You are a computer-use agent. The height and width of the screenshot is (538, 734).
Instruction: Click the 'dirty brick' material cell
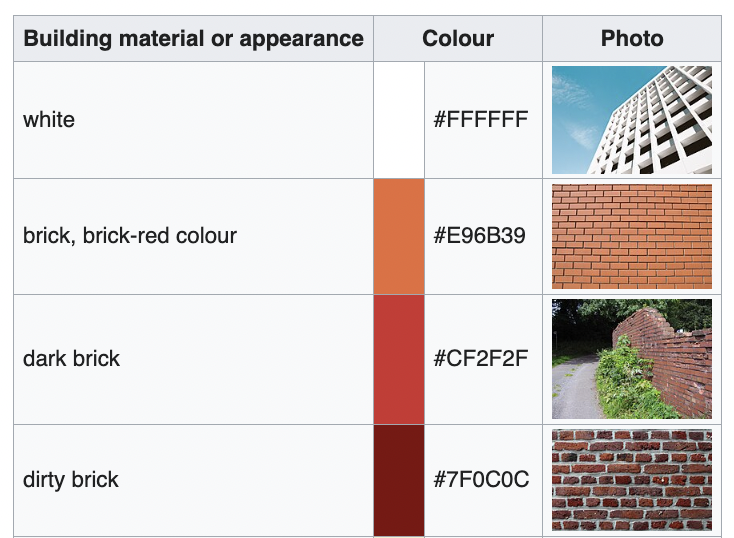pyautogui.click(x=193, y=480)
